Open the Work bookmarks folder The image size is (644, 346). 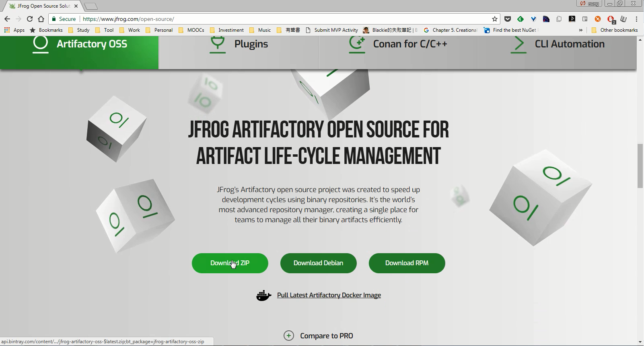(130, 30)
